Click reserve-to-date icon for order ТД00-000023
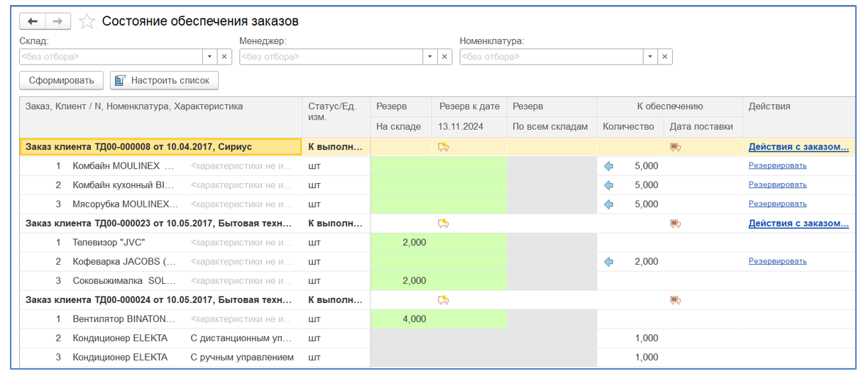 coord(444,223)
